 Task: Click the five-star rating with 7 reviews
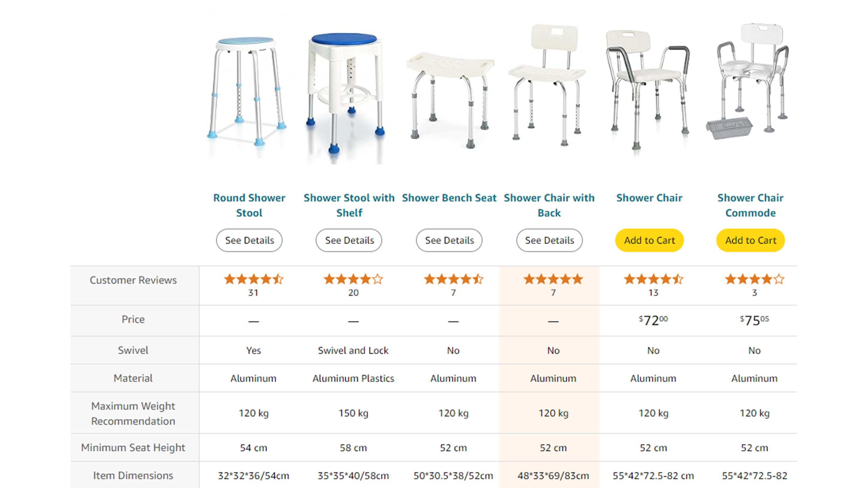click(553, 279)
